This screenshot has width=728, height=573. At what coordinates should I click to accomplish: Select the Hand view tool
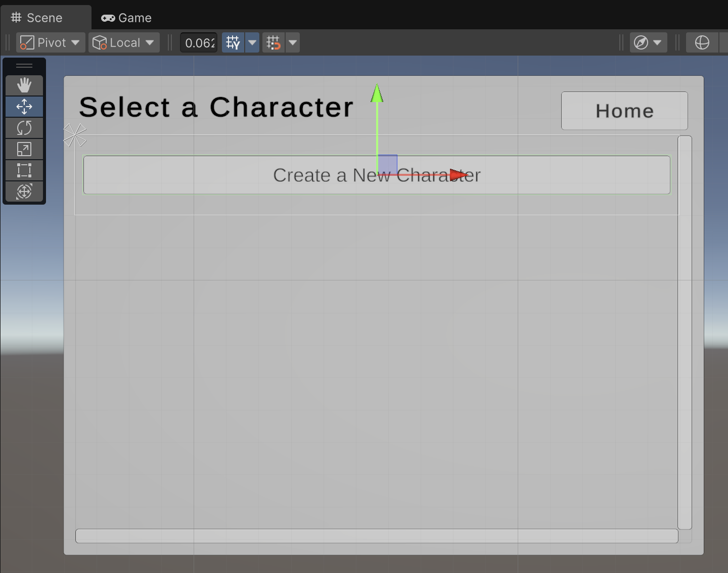pyautogui.click(x=24, y=85)
